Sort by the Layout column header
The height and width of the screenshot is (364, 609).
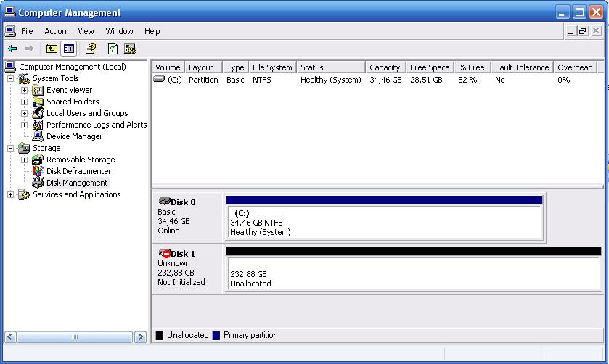pos(203,67)
